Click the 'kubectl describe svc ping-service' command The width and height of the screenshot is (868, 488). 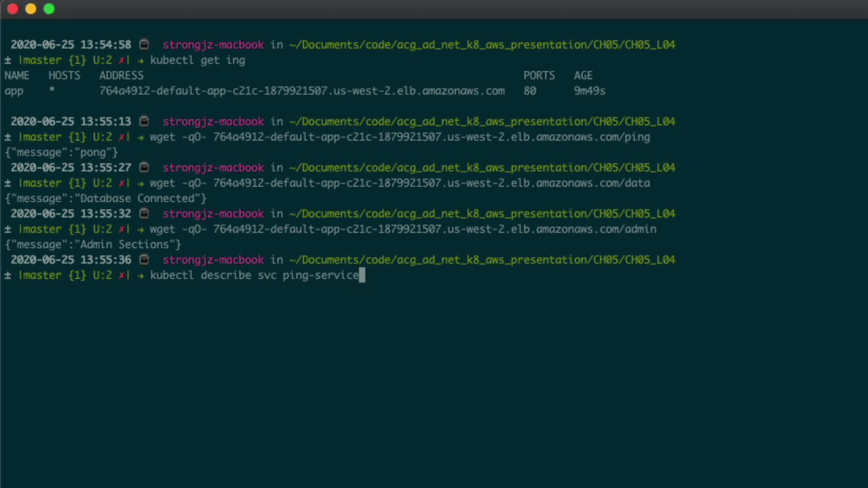tap(254, 275)
